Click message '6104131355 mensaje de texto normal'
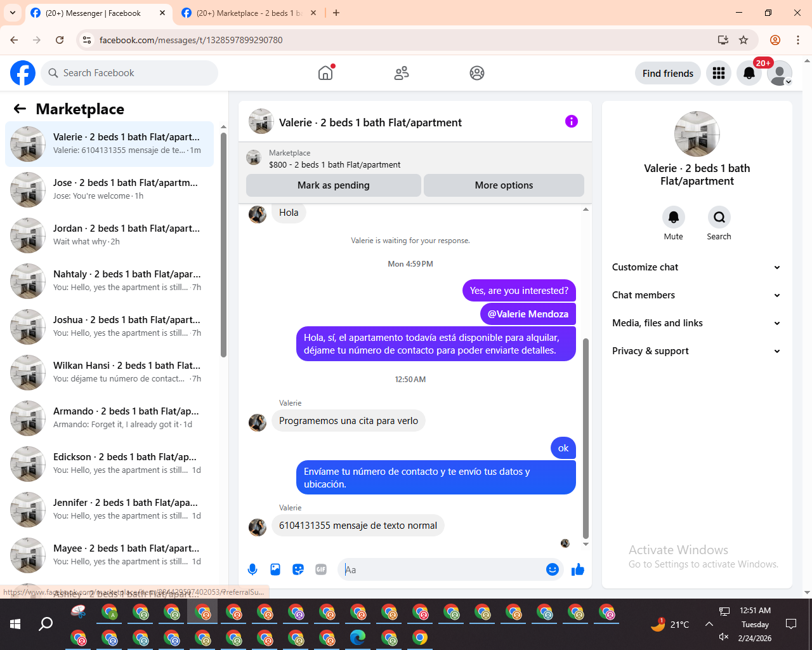Screen dimensions: 812x650 coord(358,526)
